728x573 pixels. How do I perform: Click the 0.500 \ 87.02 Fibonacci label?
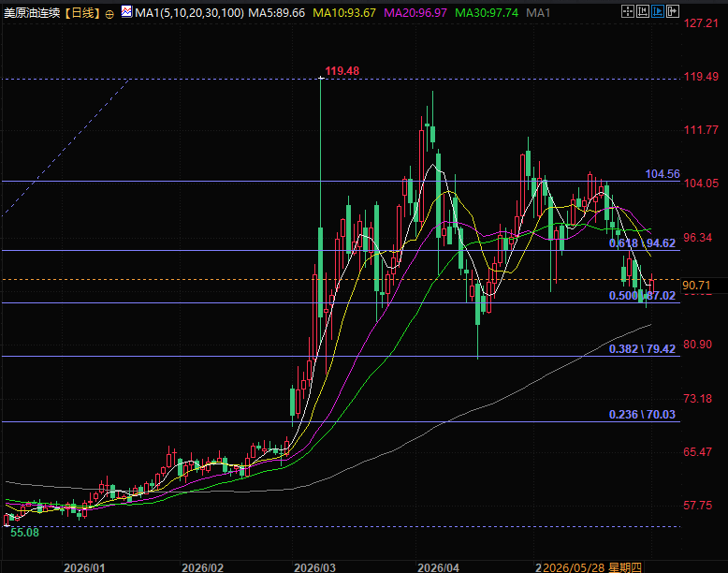(x=642, y=296)
